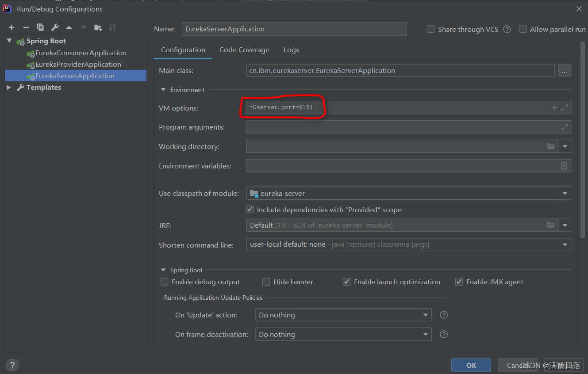Screen dimensions: 588x374
Task: Click the IntelliJ logo in title bar
Action: [x=7, y=8]
